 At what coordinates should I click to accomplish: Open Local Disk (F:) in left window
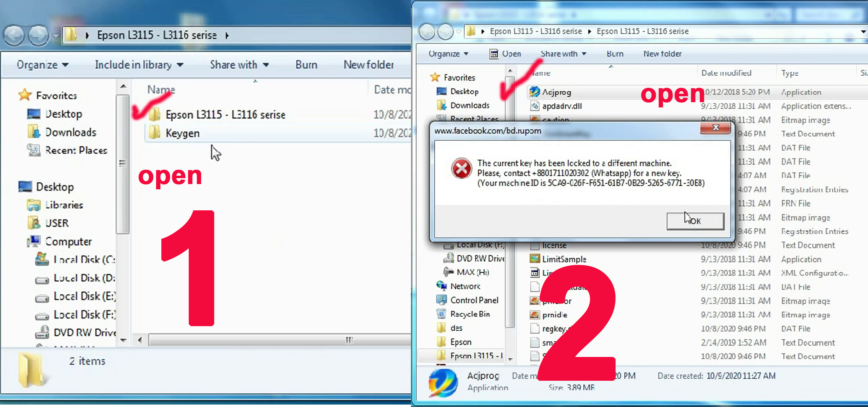75,315
